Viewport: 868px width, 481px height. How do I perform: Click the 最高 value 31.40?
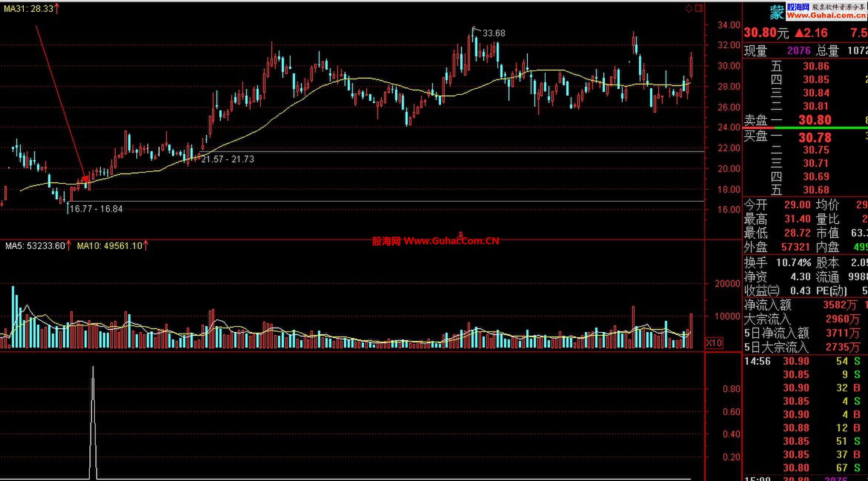(x=797, y=219)
